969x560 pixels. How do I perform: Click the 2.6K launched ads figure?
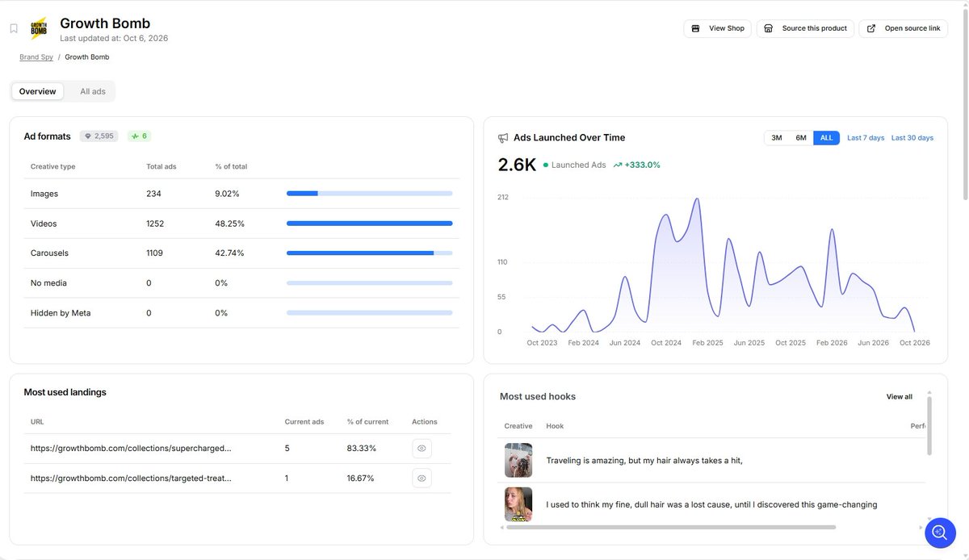tap(517, 165)
